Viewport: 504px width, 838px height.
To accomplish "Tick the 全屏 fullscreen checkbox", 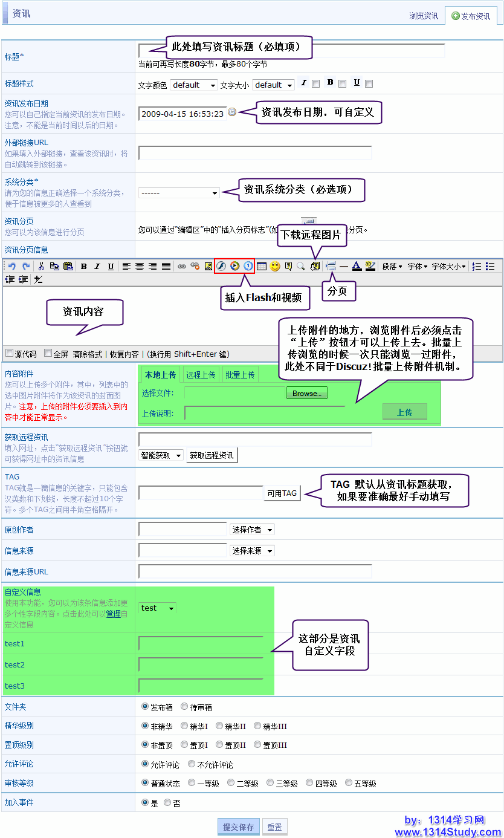I will [x=48, y=353].
